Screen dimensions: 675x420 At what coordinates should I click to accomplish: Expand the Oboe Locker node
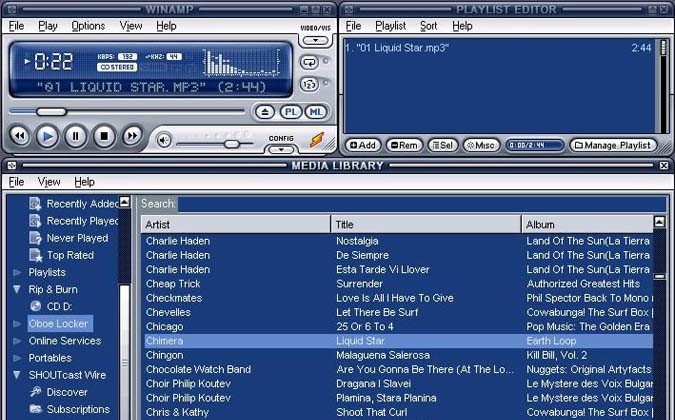click(17, 324)
